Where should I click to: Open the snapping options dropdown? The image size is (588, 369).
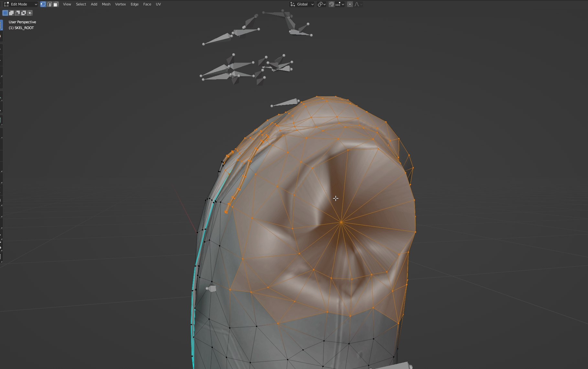340,4
